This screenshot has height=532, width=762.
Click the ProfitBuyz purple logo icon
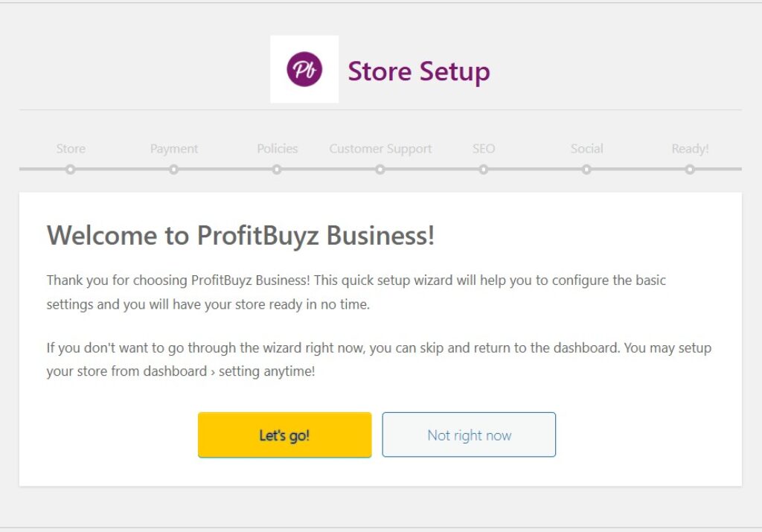304,69
